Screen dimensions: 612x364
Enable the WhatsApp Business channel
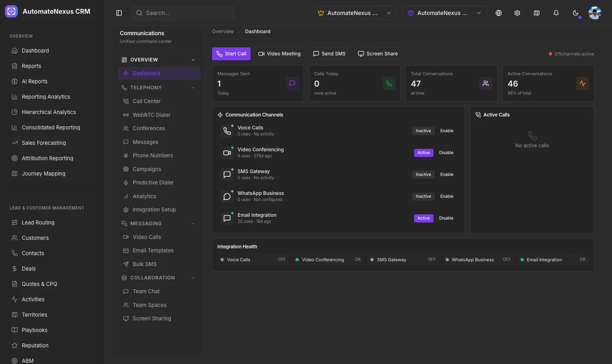click(x=447, y=197)
